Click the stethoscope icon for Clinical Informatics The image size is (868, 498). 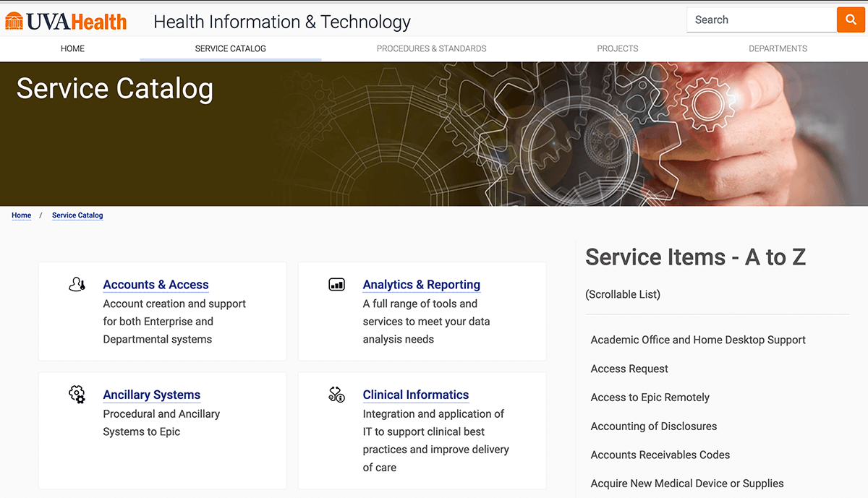[x=336, y=395]
